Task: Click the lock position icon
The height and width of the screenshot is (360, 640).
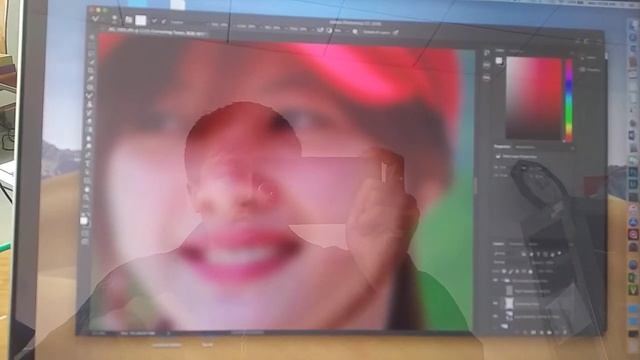Action: click(517, 271)
